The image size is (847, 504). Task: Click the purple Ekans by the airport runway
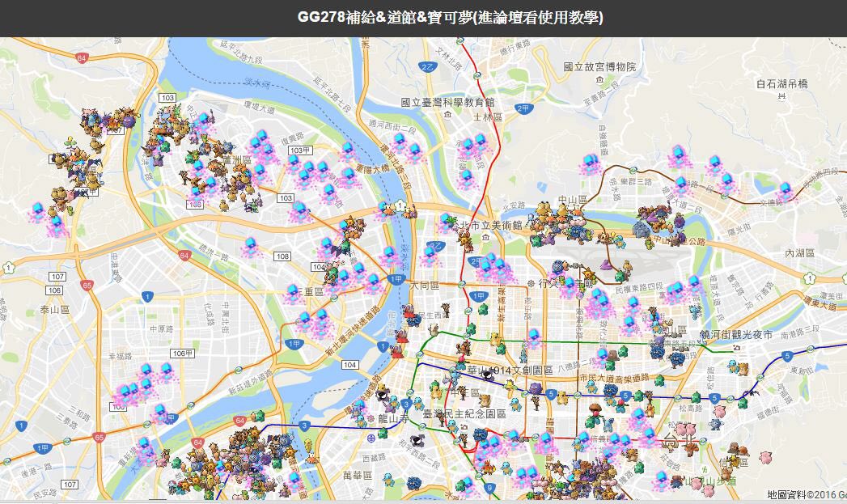click(x=608, y=265)
